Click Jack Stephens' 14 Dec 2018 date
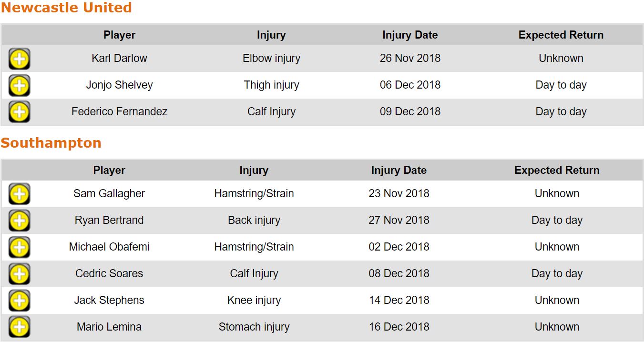 399,301
